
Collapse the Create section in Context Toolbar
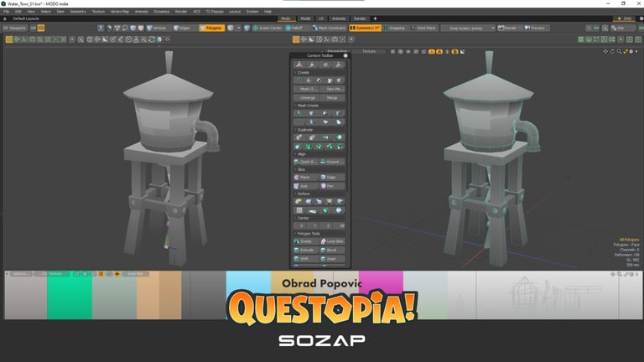click(x=302, y=72)
